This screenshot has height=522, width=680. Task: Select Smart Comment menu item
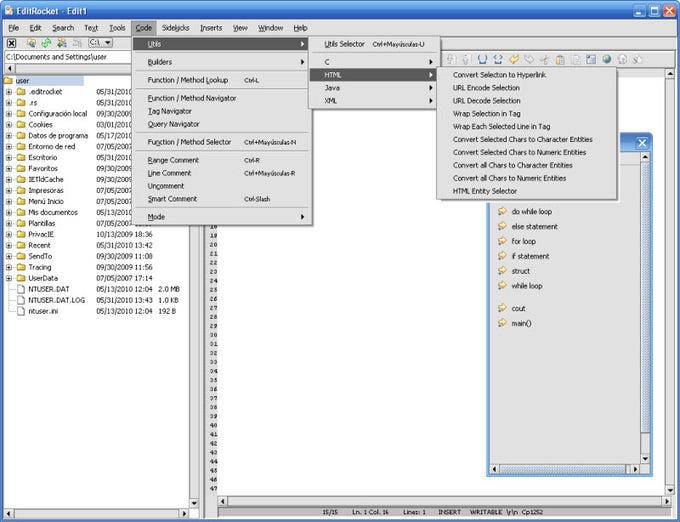click(x=222, y=199)
